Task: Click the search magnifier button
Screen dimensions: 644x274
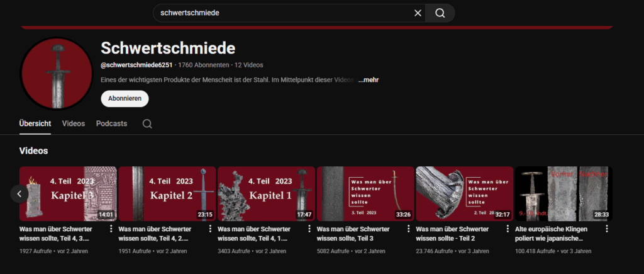Action: tap(440, 13)
